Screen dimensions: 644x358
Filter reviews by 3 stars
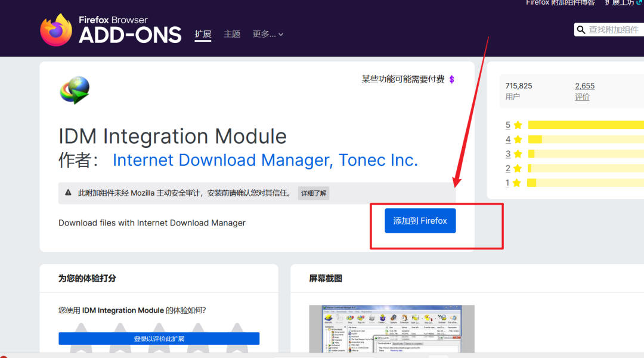[x=513, y=154]
